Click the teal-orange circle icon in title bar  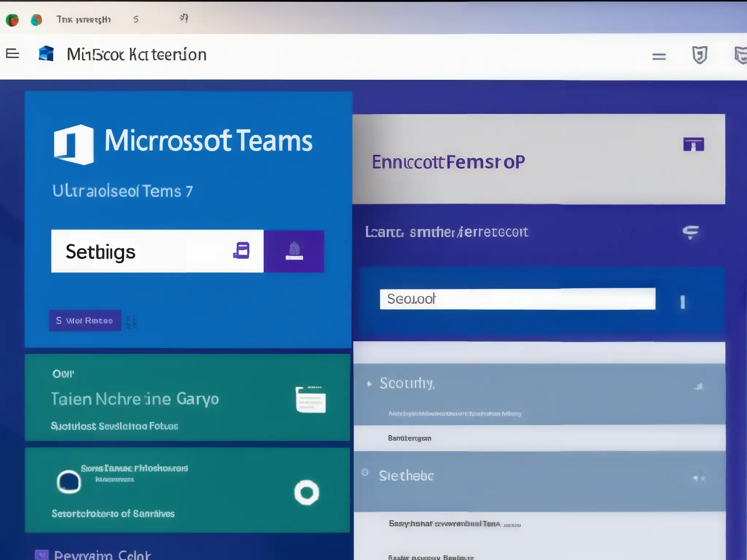point(36,20)
